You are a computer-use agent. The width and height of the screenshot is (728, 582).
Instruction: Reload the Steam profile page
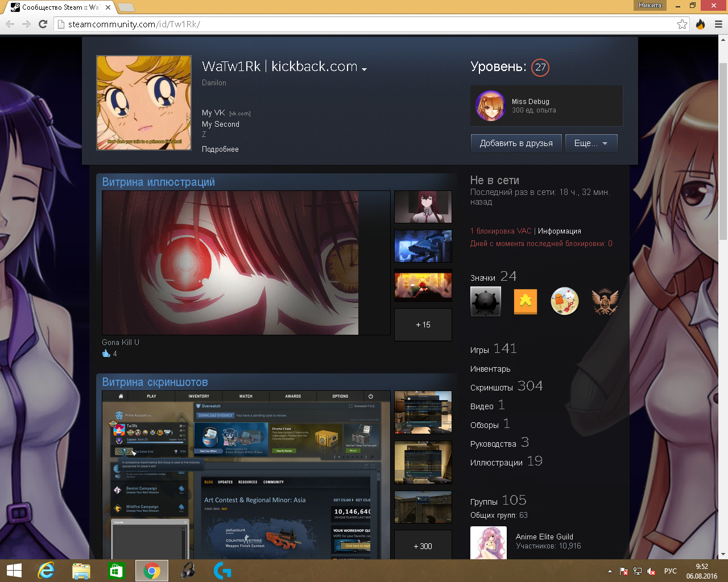tap(43, 24)
